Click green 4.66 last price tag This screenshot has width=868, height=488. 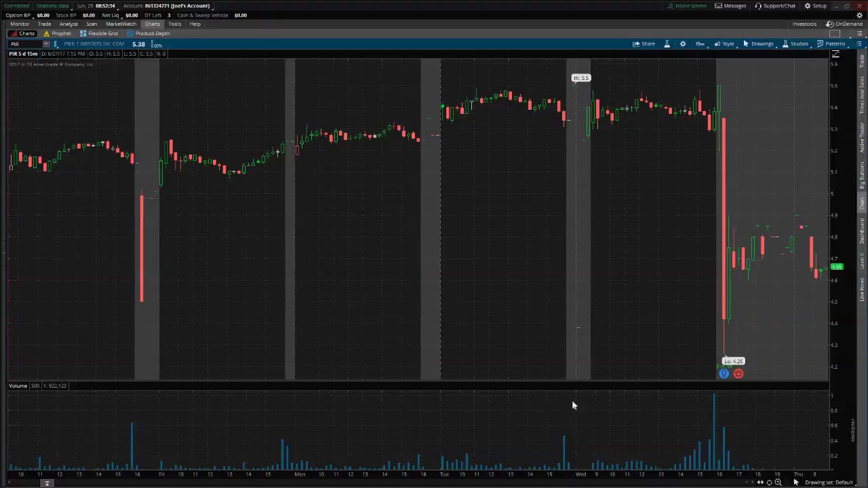click(837, 267)
